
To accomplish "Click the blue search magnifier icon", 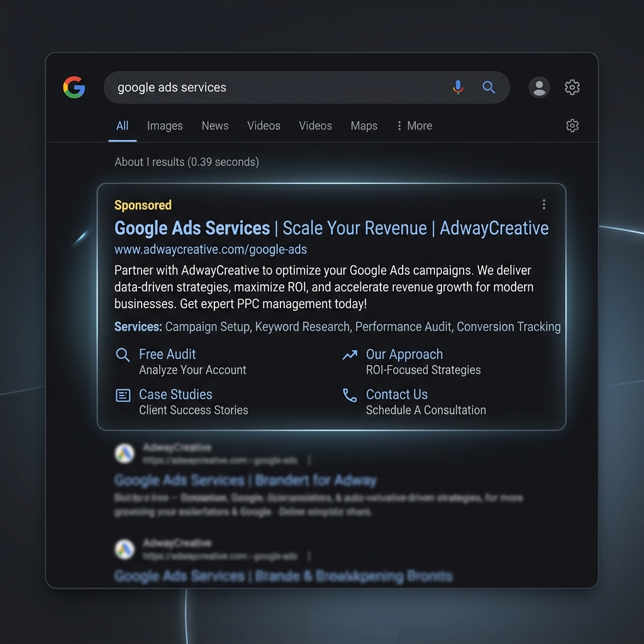I will click(x=488, y=87).
